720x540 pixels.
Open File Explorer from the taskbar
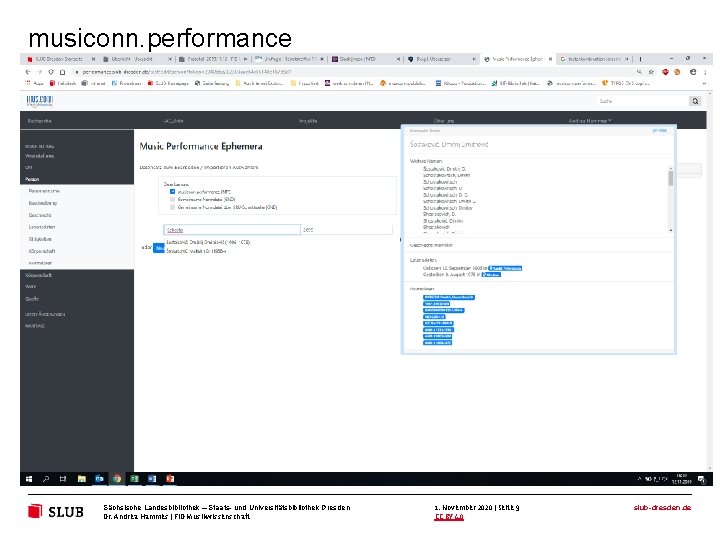[x=82, y=479]
